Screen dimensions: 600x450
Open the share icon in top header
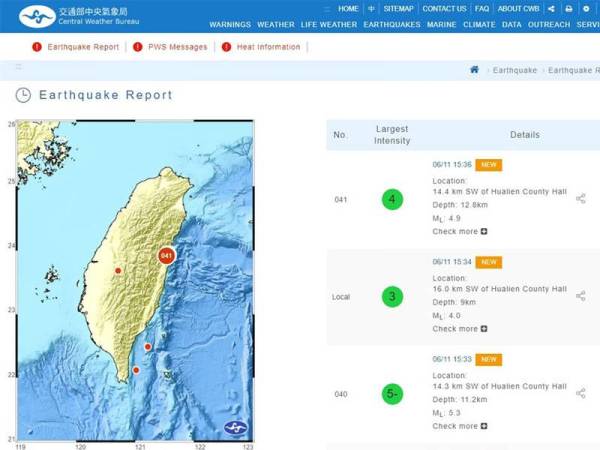pyautogui.click(x=551, y=9)
